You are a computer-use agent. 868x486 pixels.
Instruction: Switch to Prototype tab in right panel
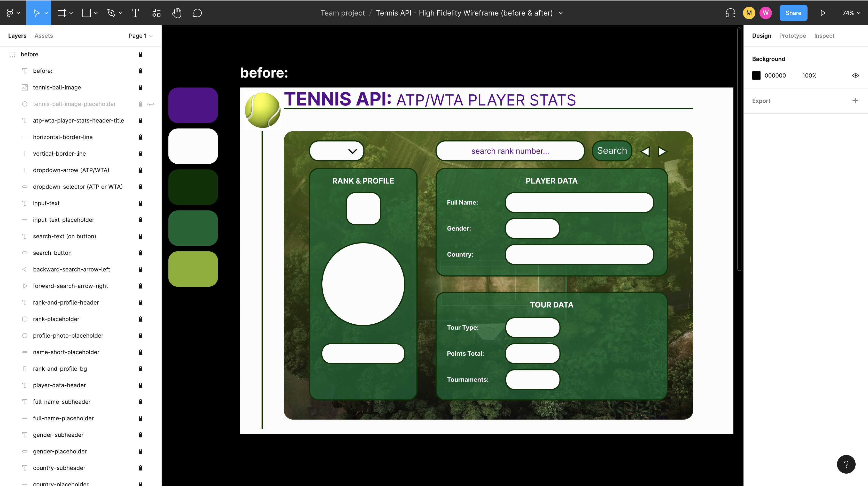tap(793, 35)
